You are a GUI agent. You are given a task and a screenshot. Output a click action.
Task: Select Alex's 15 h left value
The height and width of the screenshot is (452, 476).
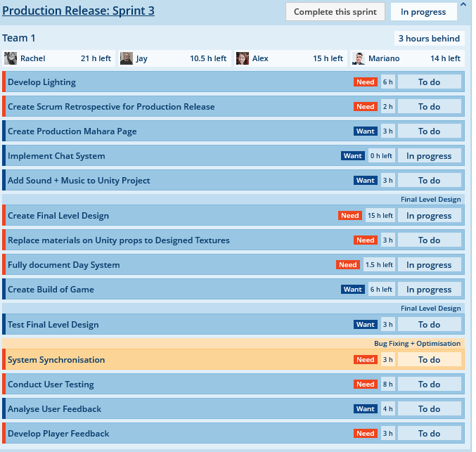coord(328,58)
